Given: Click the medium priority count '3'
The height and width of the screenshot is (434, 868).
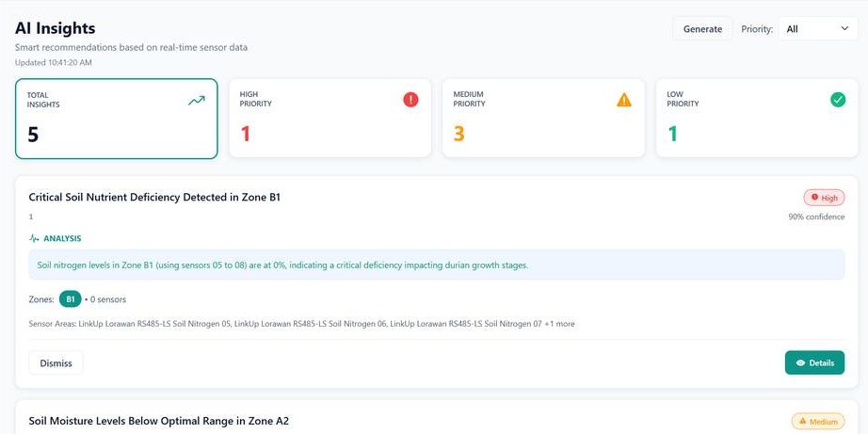Looking at the screenshot, I should coord(458,134).
